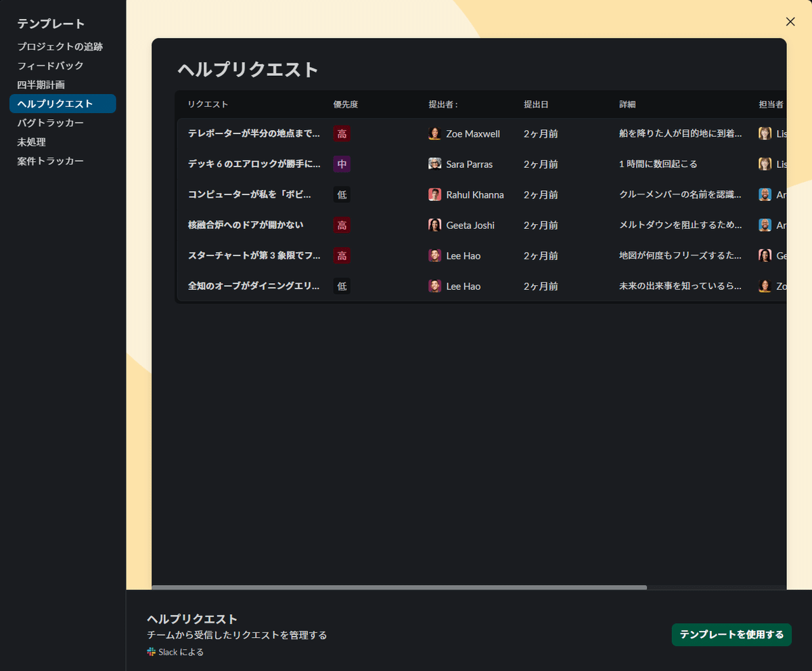812x671 pixels.
Task: Click the 高 priority badge on the first row
Action: (x=342, y=133)
